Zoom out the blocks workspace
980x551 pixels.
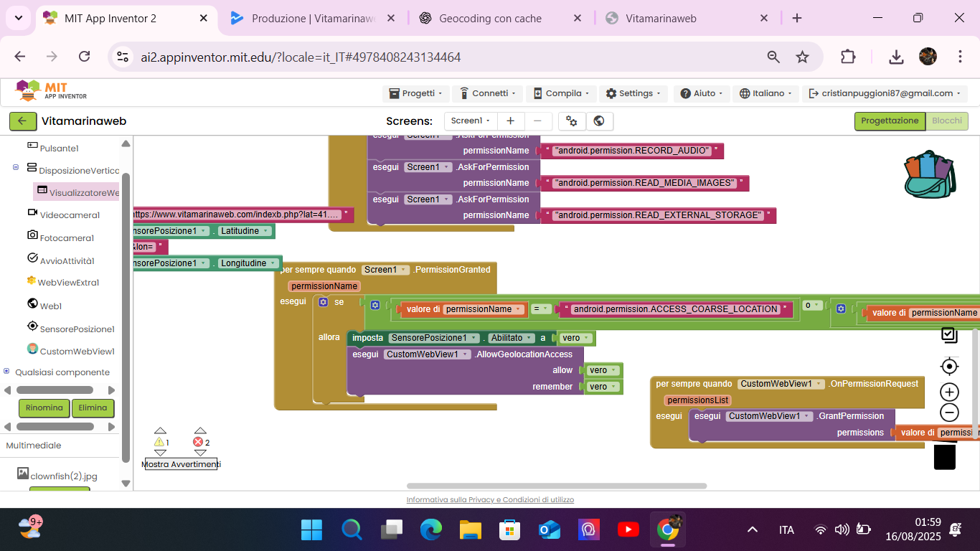[x=949, y=413]
